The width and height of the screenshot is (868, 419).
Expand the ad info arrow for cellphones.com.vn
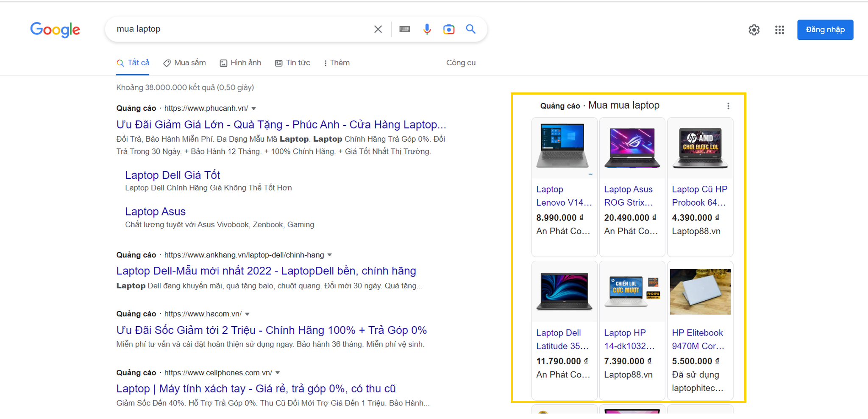[x=277, y=372]
